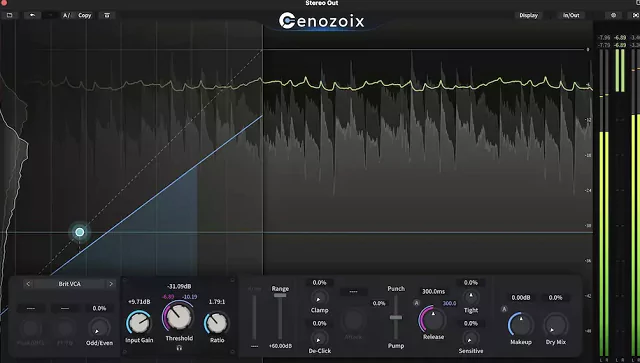Click the Makeup knob
This screenshot has height=363, width=640.
click(x=521, y=325)
